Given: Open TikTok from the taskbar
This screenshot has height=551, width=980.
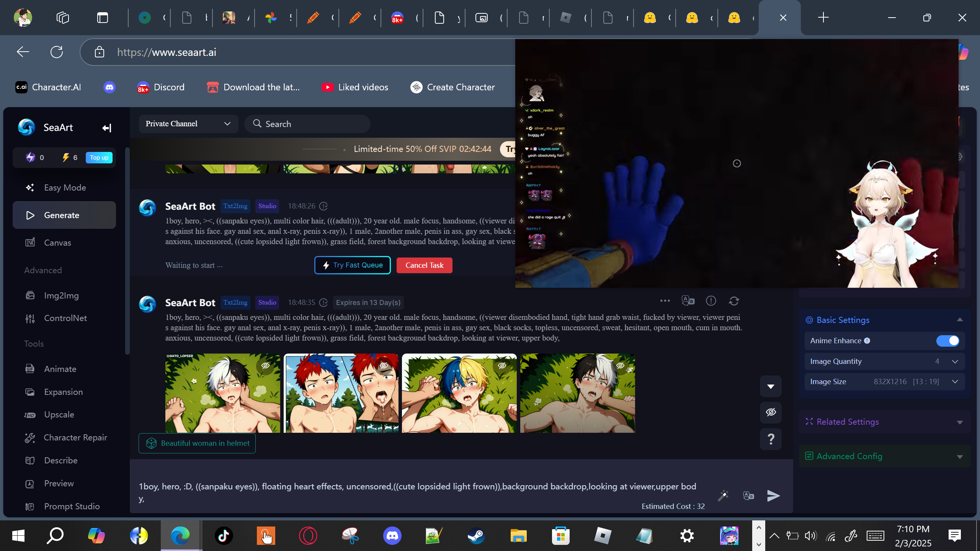Looking at the screenshot, I should [x=224, y=536].
